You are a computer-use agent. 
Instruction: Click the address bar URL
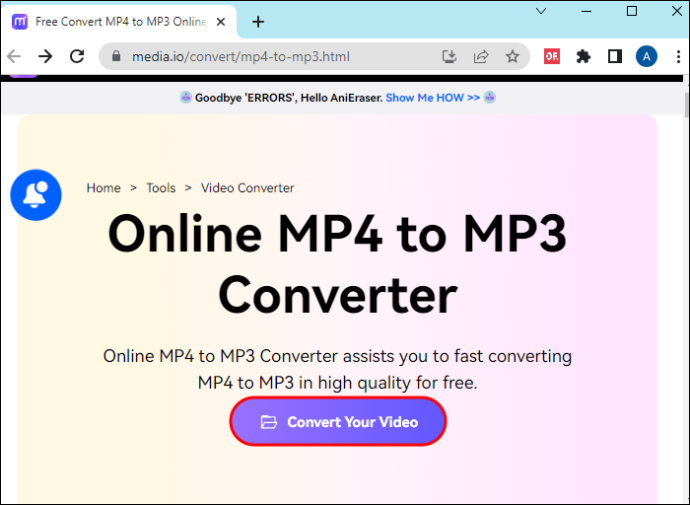coord(241,56)
